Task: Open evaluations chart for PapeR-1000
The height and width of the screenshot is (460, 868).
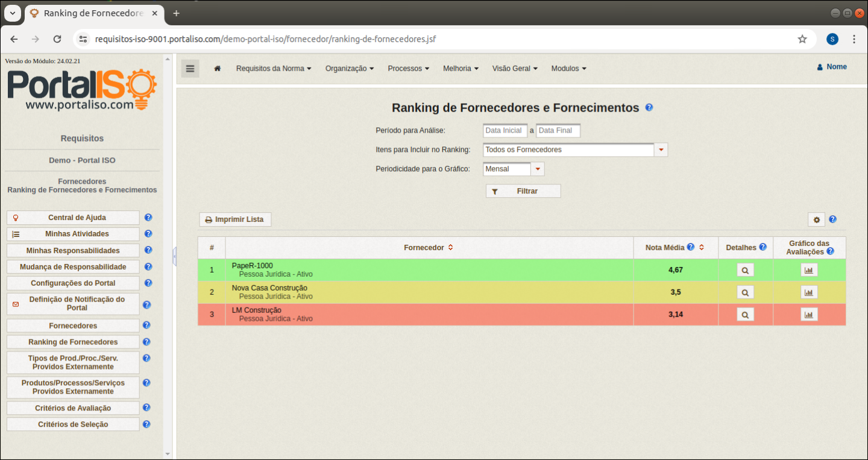Action: (809, 271)
